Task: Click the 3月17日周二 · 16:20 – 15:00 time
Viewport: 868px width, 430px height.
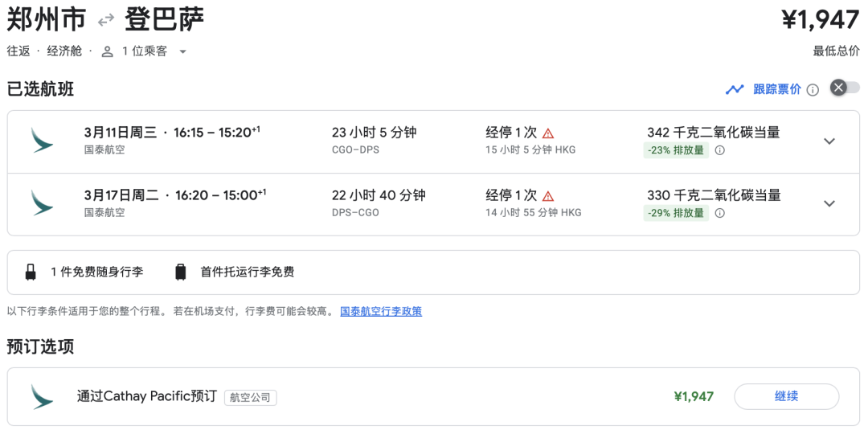Action: point(175,195)
